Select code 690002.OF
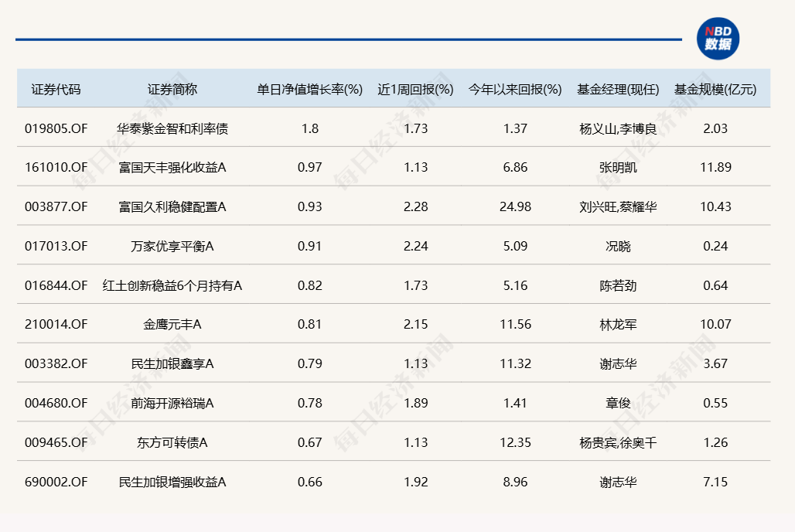The width and height of the screenshot is (795, 532). (x=56, y=482)
